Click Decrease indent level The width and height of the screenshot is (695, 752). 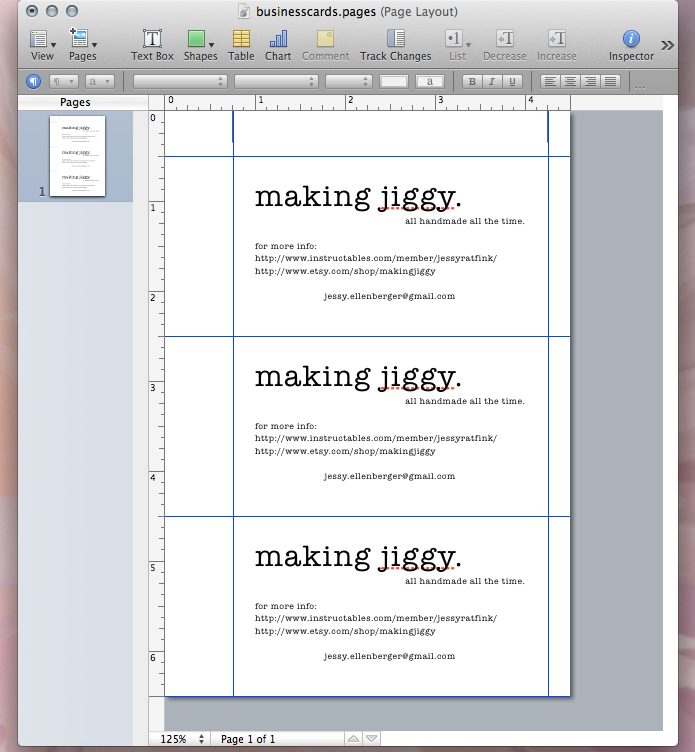[x=505, y=46]
